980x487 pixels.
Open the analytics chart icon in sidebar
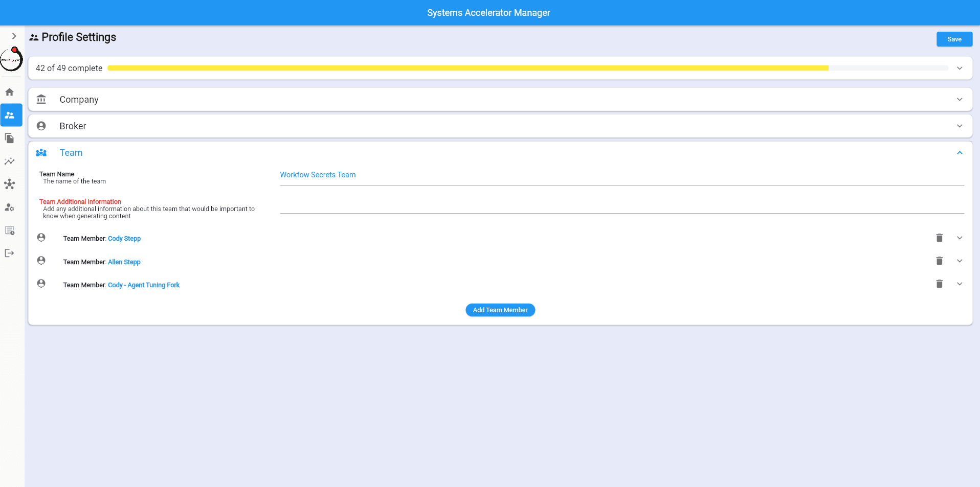click(x=10, y=161)
